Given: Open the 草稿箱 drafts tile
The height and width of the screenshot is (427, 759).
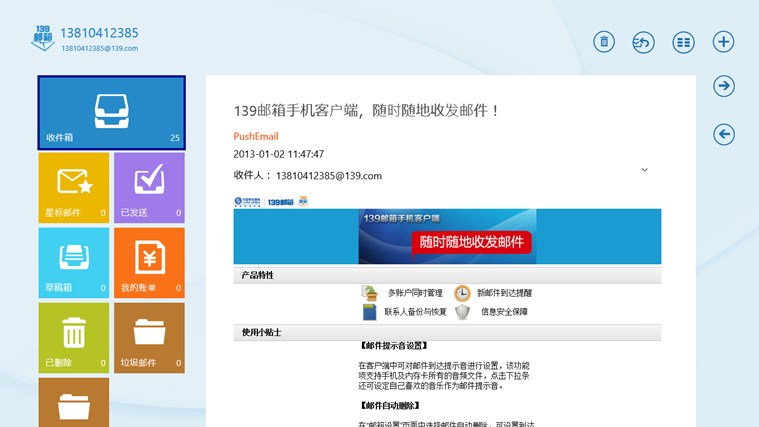Looking at the screenshot, I should [x=74, y=263].
